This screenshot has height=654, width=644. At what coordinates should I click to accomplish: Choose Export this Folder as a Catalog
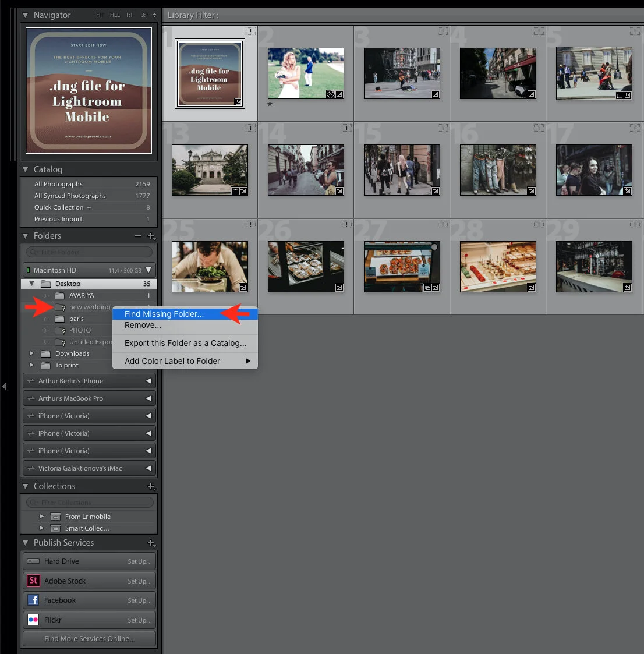pos(185,343)
